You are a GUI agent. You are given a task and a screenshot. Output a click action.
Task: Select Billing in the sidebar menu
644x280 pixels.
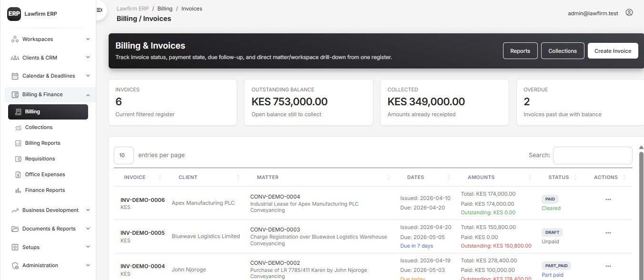point(48,112)
